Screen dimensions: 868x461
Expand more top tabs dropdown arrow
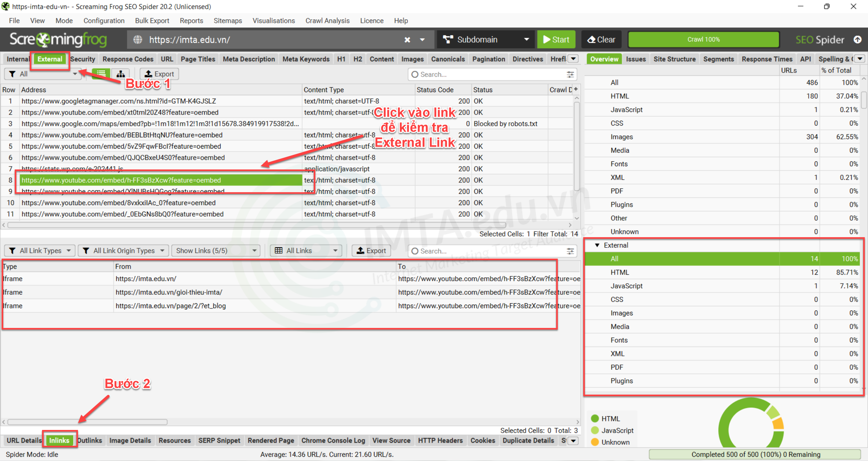pos(573,59)
